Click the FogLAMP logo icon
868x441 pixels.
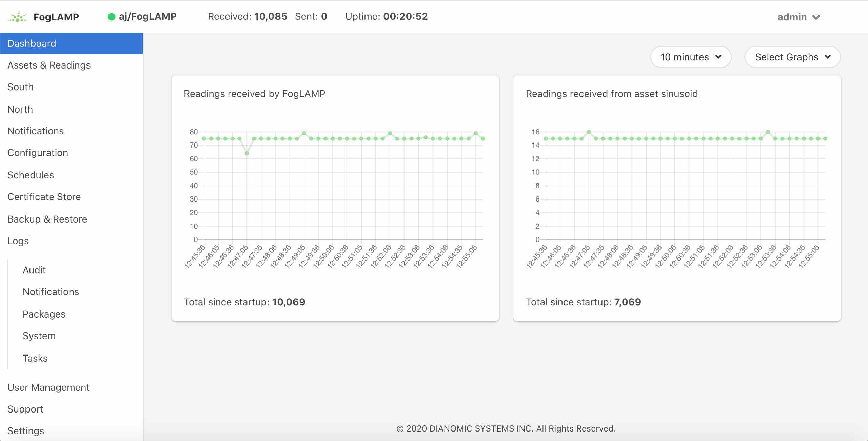coord(18,17)
